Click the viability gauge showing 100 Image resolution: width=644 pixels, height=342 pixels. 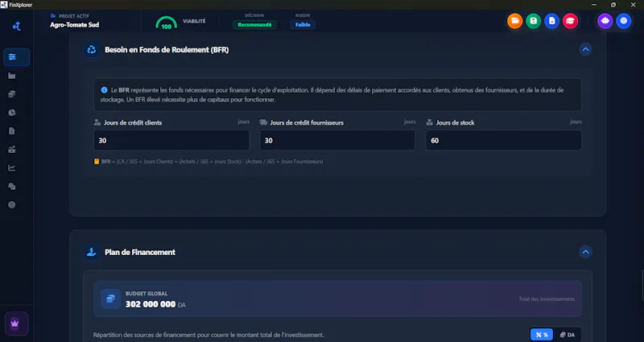click(x=167, y=23)
